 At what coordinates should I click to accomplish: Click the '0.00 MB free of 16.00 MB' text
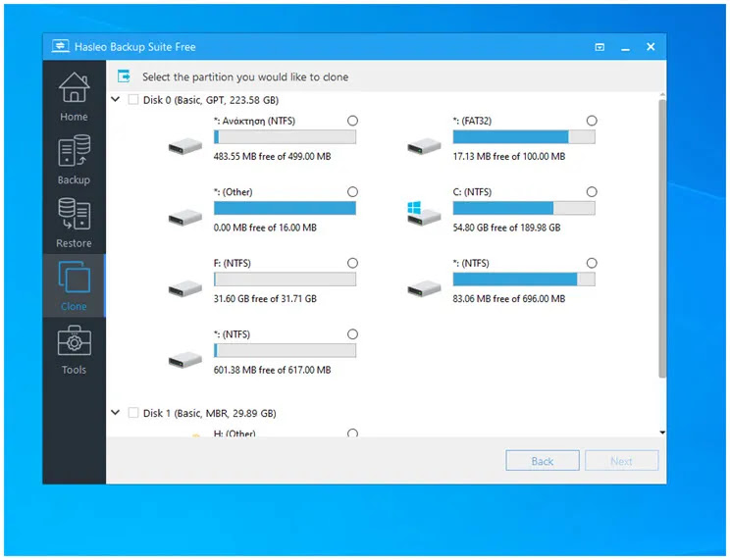point(265,228)
